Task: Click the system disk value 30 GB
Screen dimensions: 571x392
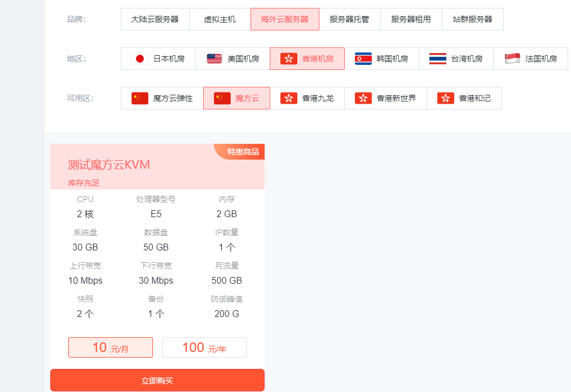Action: tap(85, 247)
